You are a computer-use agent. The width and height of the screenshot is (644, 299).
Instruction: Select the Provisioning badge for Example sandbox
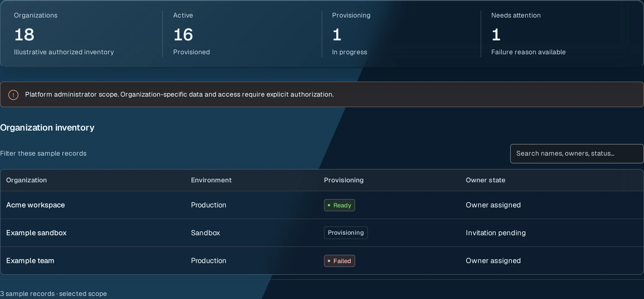[x=346, y=233]
